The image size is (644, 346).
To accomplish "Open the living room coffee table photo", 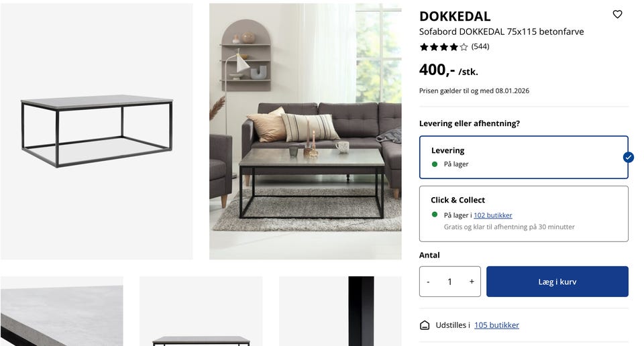I will [x=305, y=131].
